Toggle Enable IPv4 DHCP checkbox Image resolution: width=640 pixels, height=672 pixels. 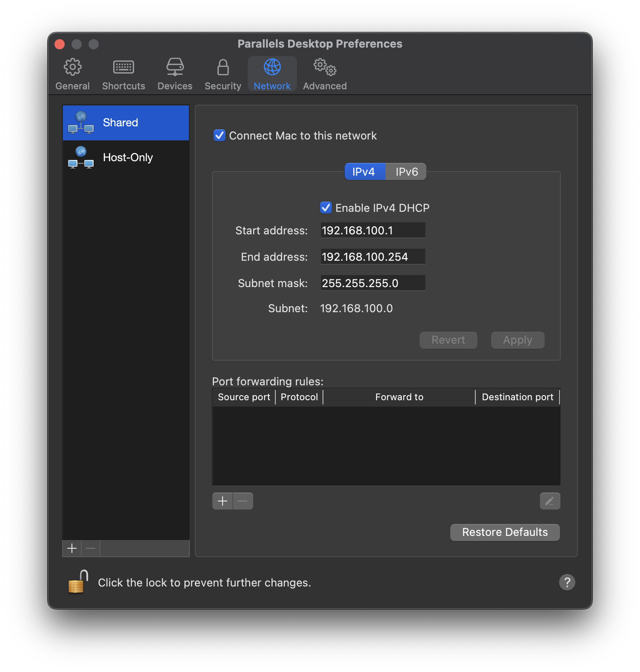click(326, 208)
